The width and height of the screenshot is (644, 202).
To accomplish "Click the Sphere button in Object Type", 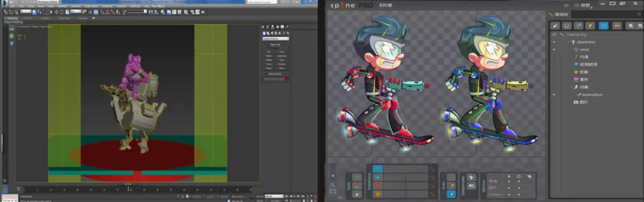I will click(x=268, y=56).
